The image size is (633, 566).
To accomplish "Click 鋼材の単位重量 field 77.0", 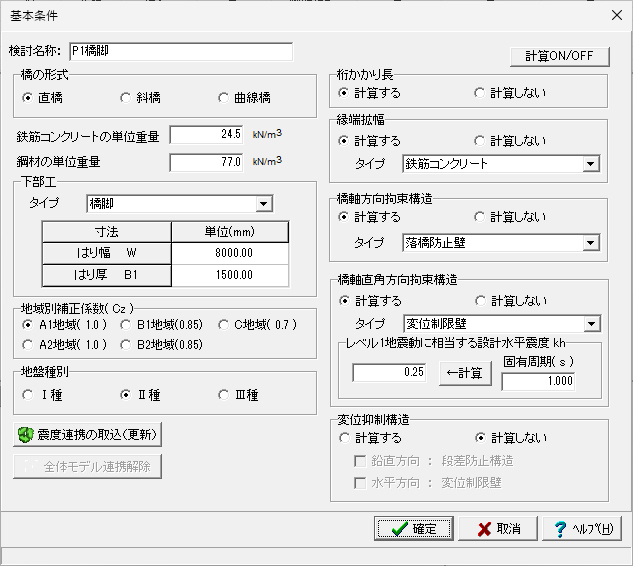I will 206,162.
